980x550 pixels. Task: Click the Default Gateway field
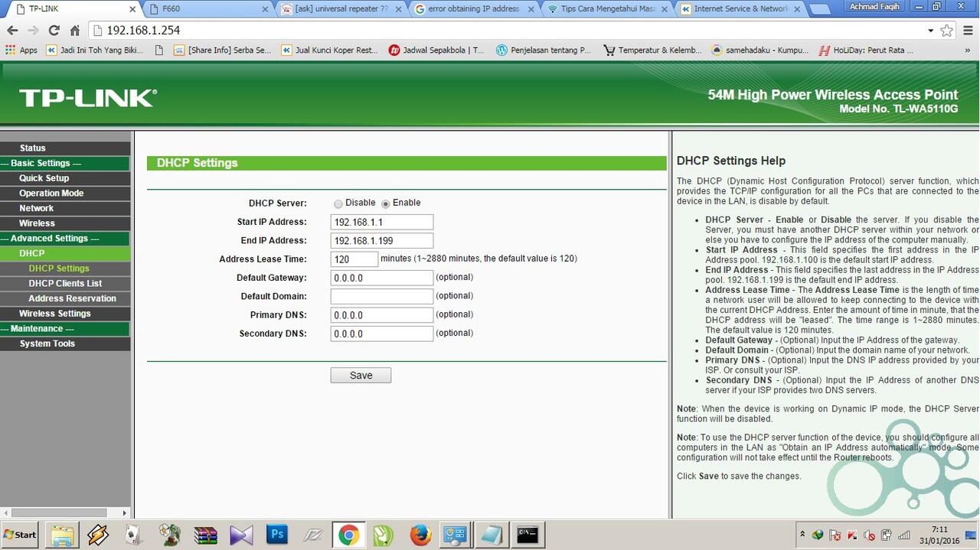382,278
